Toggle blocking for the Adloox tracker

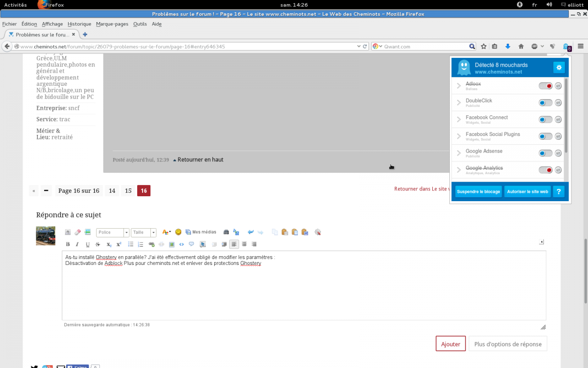pos(545,86)
